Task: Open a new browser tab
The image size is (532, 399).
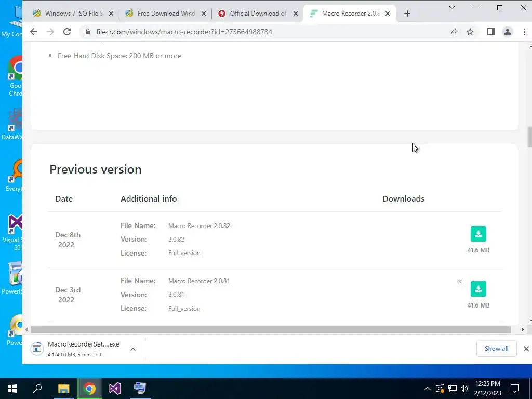Action: point(407,14)
